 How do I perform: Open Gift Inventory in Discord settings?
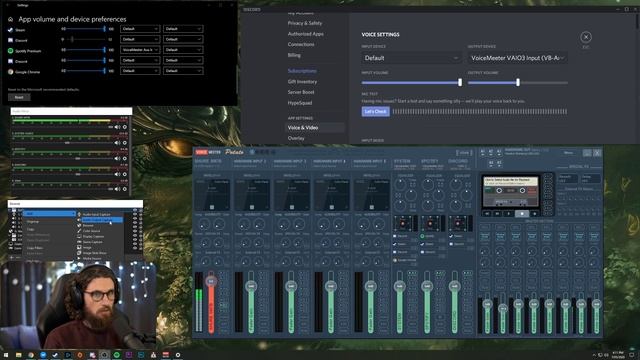pos(302,82)
